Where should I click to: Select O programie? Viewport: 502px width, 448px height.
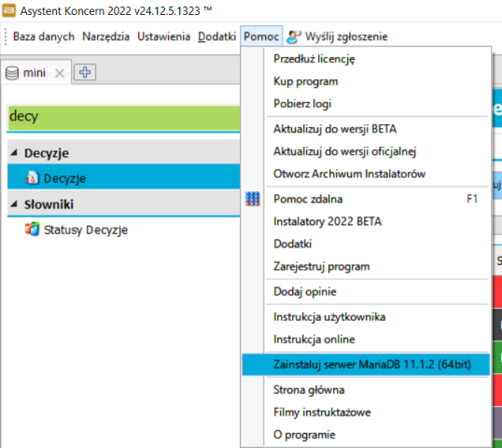click(366, 435)
